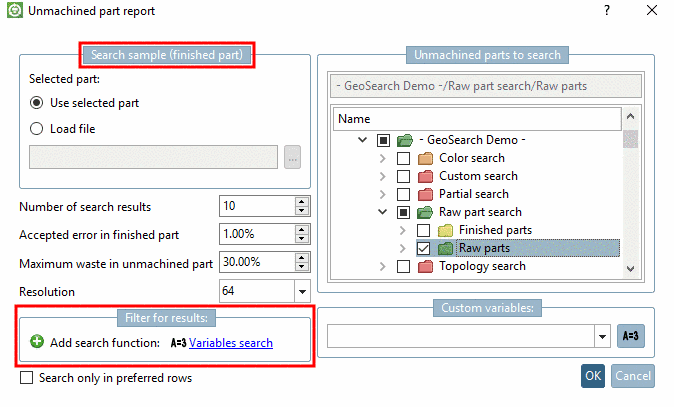Decrease Maximum waste in unmachined part
The height and width of the screenshot is (407, 674).
coord(302,267)
